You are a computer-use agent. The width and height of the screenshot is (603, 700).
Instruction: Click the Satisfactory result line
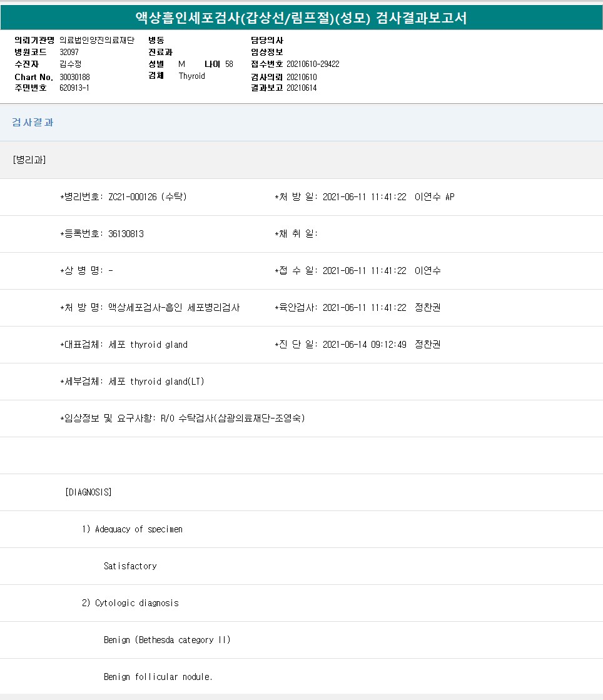[x=130, y=566]
